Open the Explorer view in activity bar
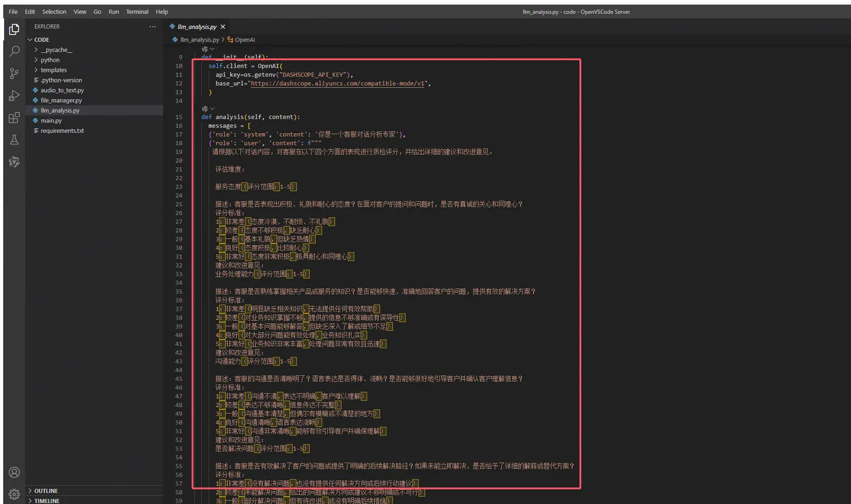Viewport: 851px width, 504px height. [x=14, y=29]
